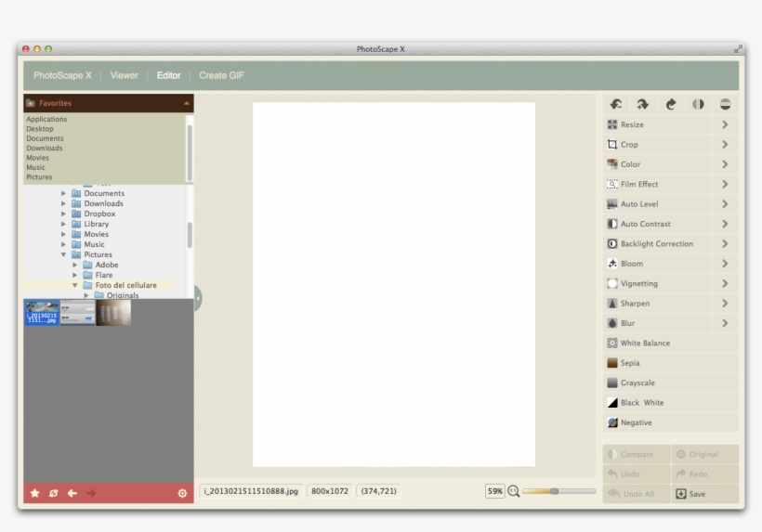Select the Library folder in tree

(x=97, y=224)
